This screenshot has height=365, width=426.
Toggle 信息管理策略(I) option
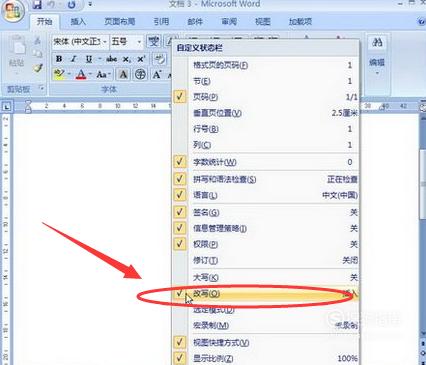(x=266, y=228)
